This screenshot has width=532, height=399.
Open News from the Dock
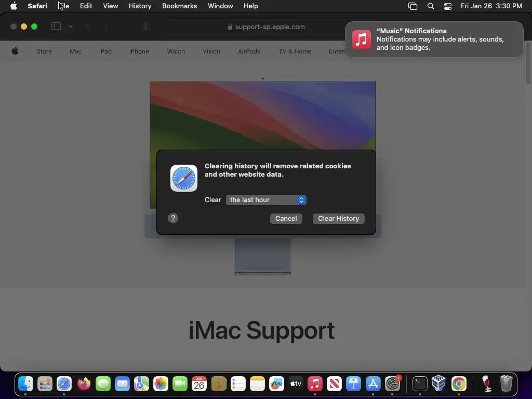(334, 384)
